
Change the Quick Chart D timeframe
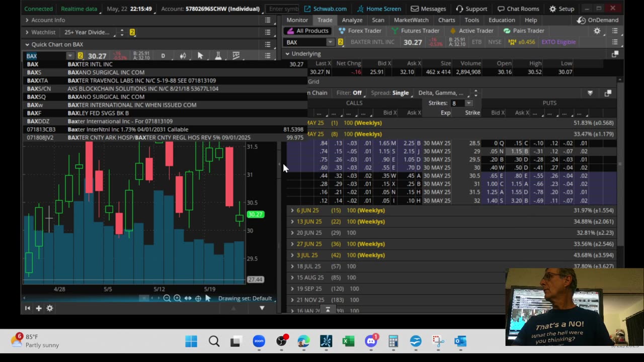163,56
